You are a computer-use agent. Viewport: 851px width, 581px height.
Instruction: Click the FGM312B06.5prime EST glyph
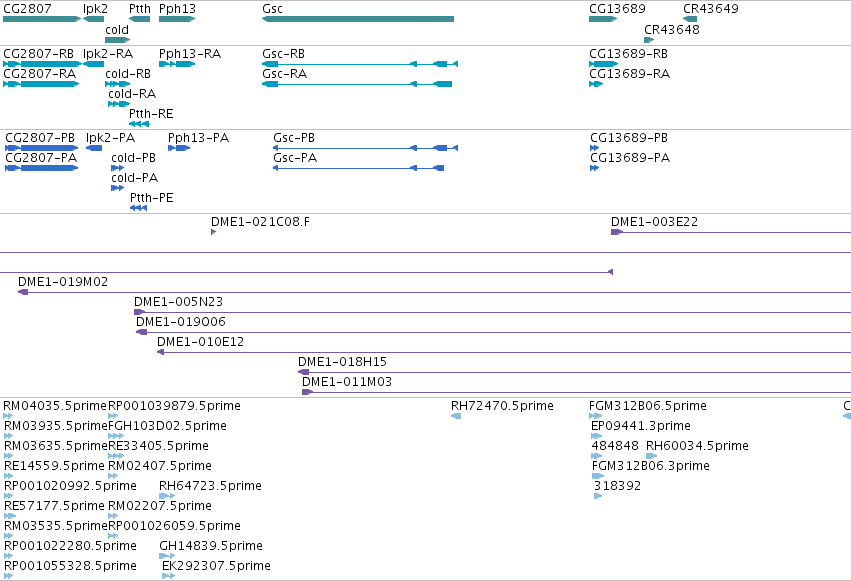tap(595, 416)
